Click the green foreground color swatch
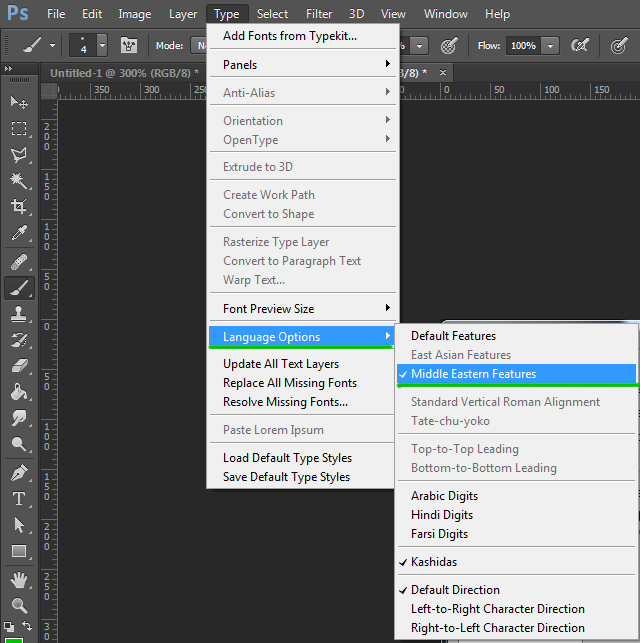 click(x=13, y=640)
